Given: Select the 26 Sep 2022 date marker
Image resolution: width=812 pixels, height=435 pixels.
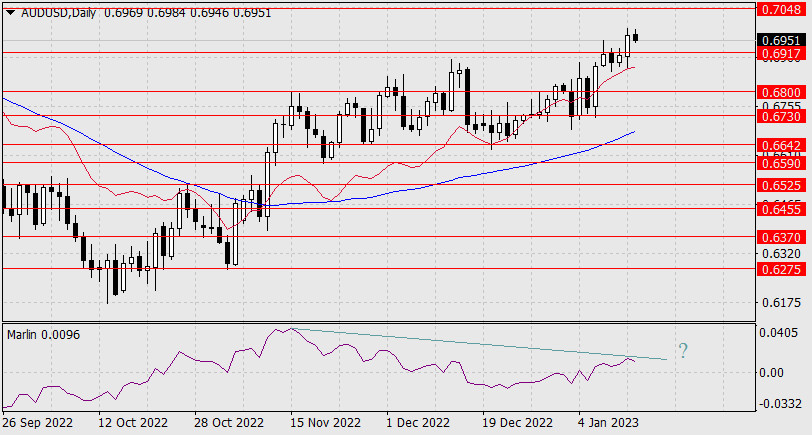Looking at the screenshot, I should [40, 422].
